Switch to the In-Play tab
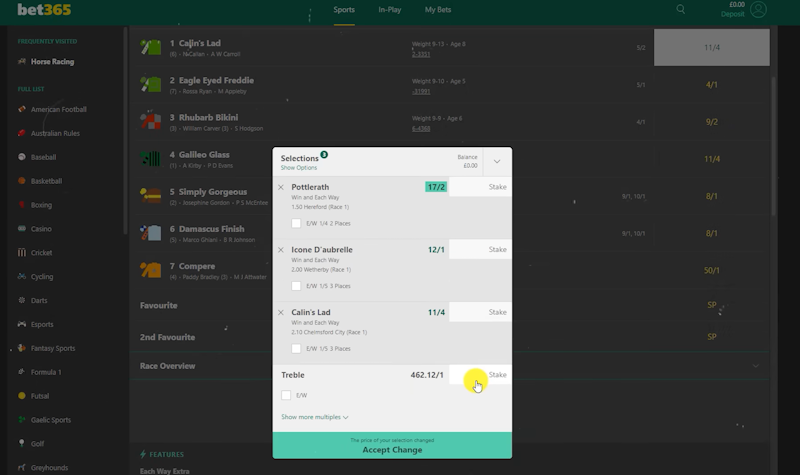 (x=390, y=10)
